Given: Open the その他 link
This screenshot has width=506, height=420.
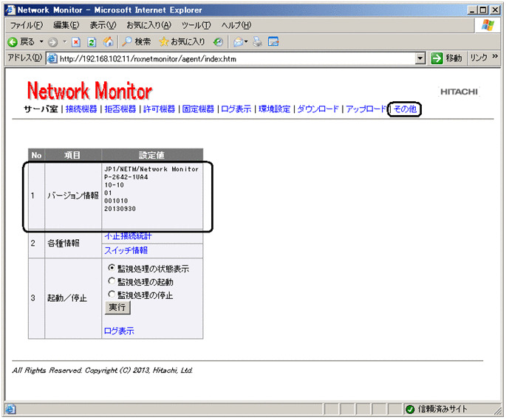Looking at the screenshot, I should 405,109.
